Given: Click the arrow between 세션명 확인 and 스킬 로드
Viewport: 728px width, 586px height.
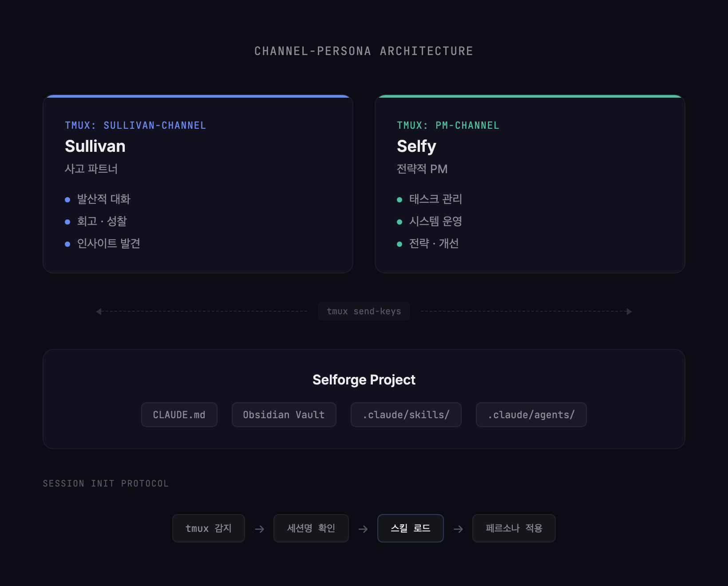Looking at the screenshot, I should point(363,529).
